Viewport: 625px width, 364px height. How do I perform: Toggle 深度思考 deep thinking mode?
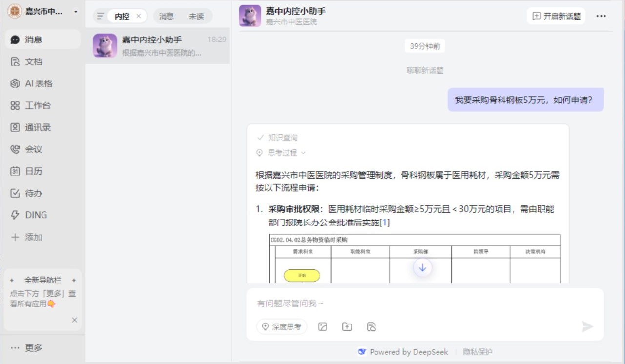click(x=282, y=327)
